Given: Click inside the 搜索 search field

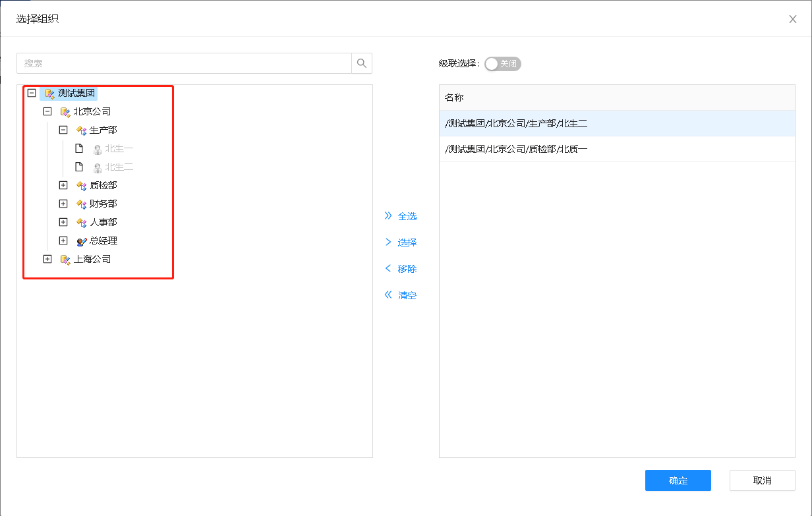Looking at the screenshot, I should [x=185, y=63].
